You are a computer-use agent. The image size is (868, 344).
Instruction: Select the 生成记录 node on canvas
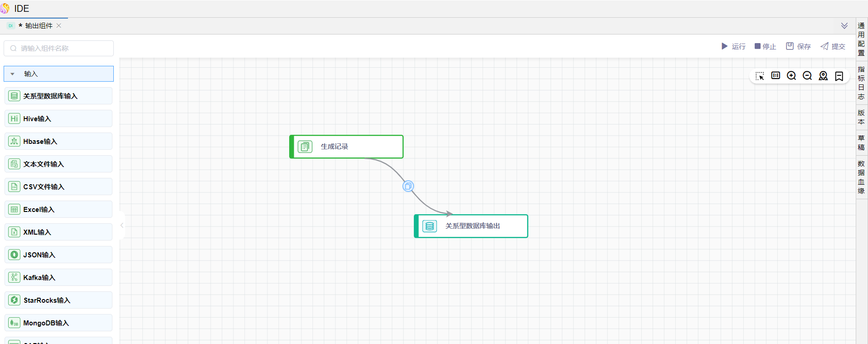click(x=346, y=147)
